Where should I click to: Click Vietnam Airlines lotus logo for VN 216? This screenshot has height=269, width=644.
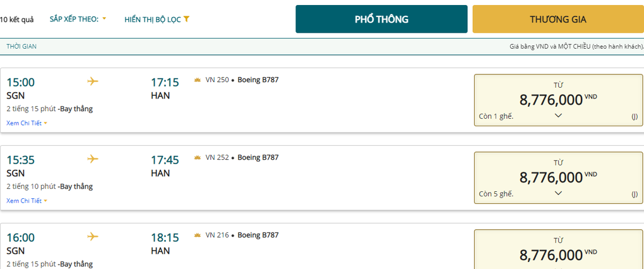click(x=197, y=236)
